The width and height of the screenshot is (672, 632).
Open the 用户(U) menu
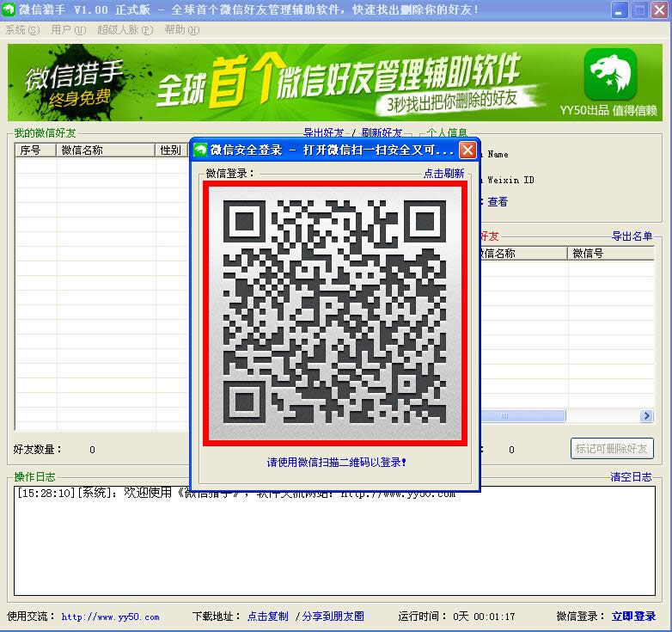tap(68, 30)
